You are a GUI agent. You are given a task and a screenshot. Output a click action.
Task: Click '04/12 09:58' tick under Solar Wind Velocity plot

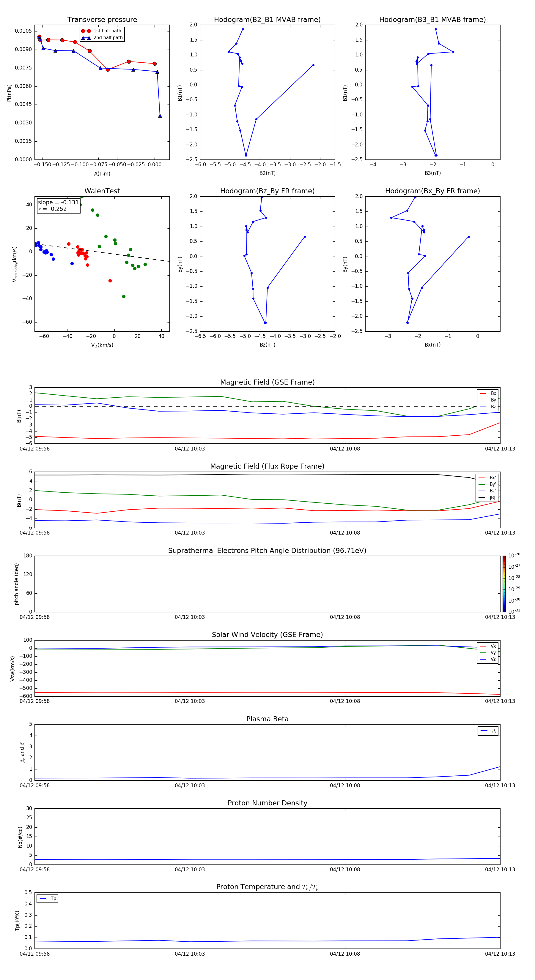click(35, 701)
